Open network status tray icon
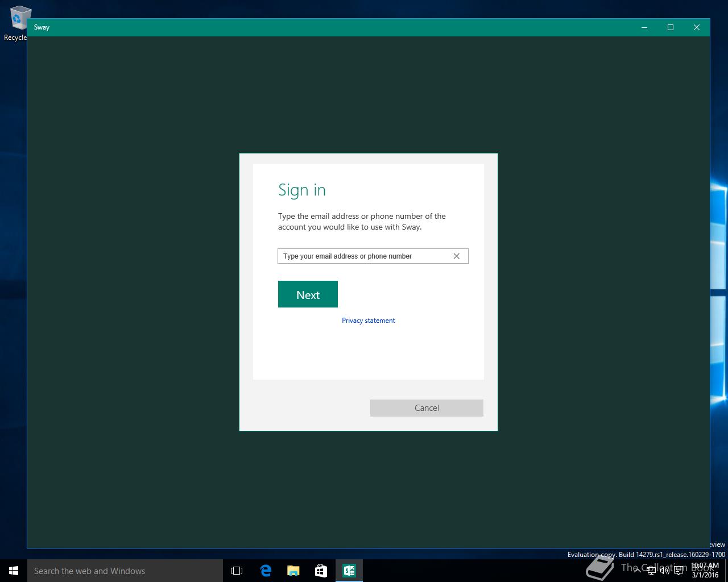 click(651, 570)
